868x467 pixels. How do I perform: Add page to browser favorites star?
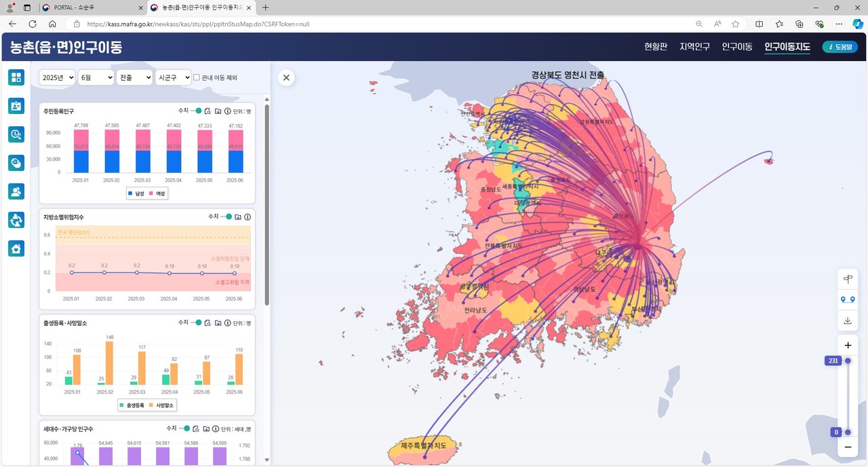tap(736, 24)
